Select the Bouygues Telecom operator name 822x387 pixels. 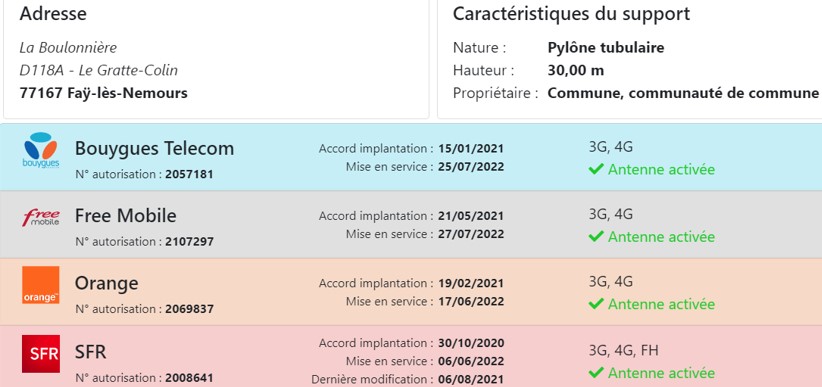(x=154, y=148)
